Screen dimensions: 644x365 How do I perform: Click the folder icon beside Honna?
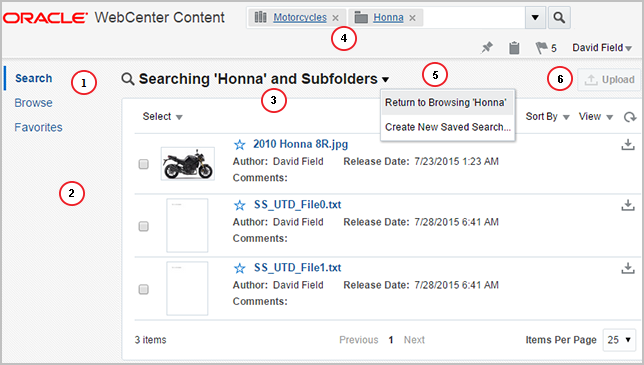361,18
